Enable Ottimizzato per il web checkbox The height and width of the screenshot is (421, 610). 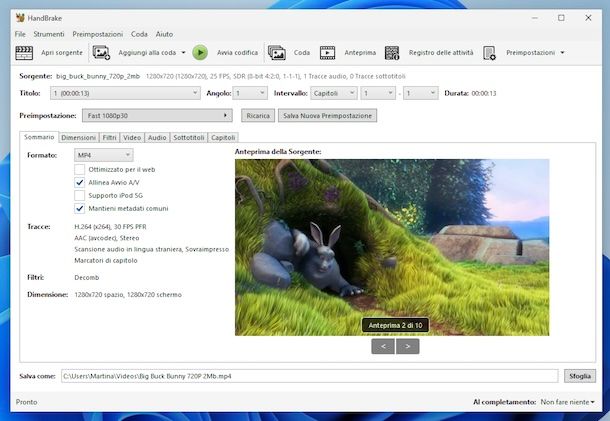(80, 170)
